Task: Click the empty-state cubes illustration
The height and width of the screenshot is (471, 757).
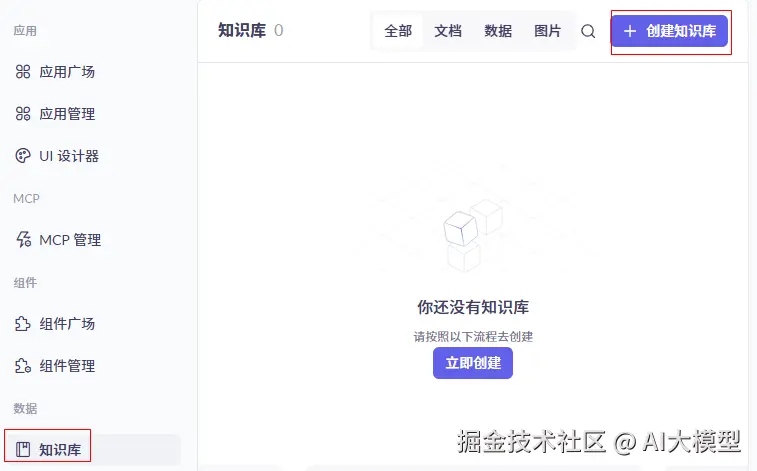Action: pos(473,234)
